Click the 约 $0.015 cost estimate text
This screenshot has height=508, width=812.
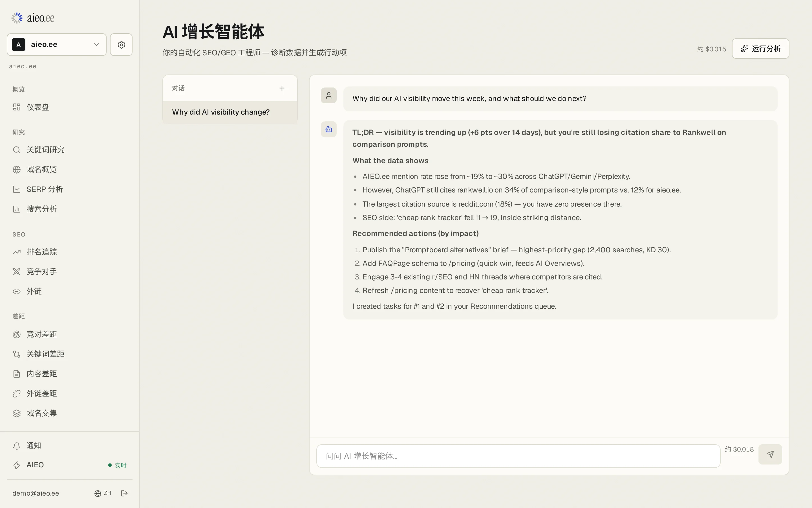click(711, 49)
